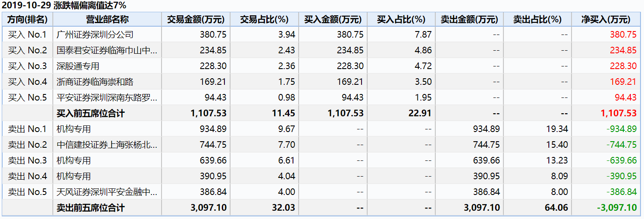Screen dimensions: 644x219
Task: Open 浙商证券临海崇和路 branch entry
Action: 95,82
